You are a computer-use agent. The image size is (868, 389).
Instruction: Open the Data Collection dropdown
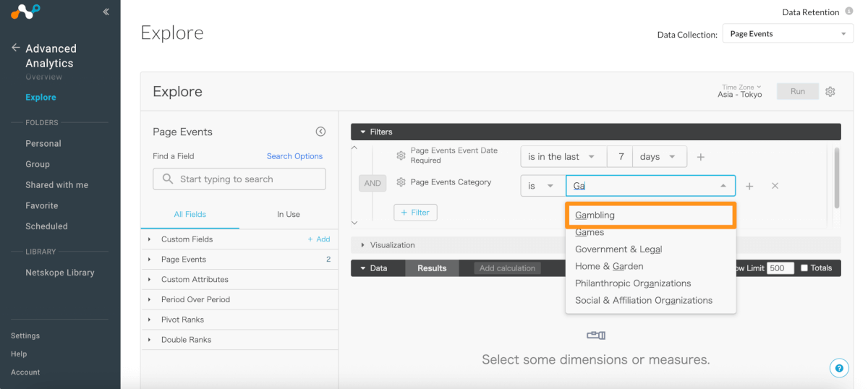coord(788,34)
